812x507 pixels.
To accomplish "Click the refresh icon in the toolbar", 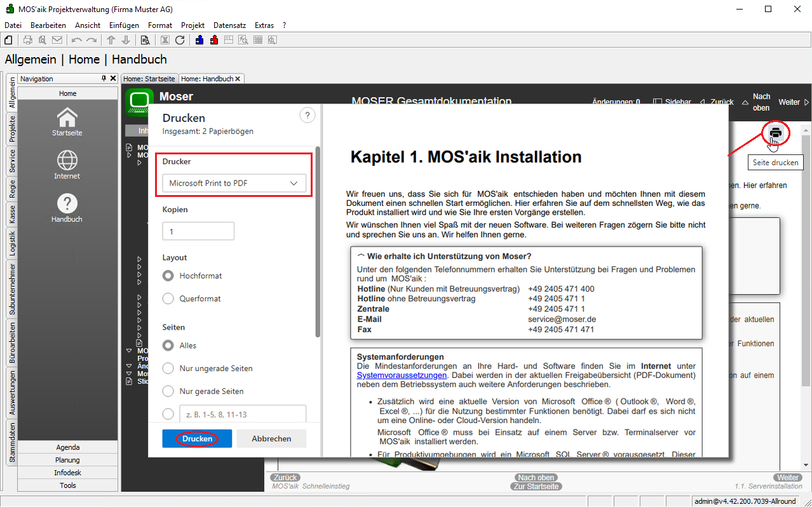I will click(x=180, y=40).
